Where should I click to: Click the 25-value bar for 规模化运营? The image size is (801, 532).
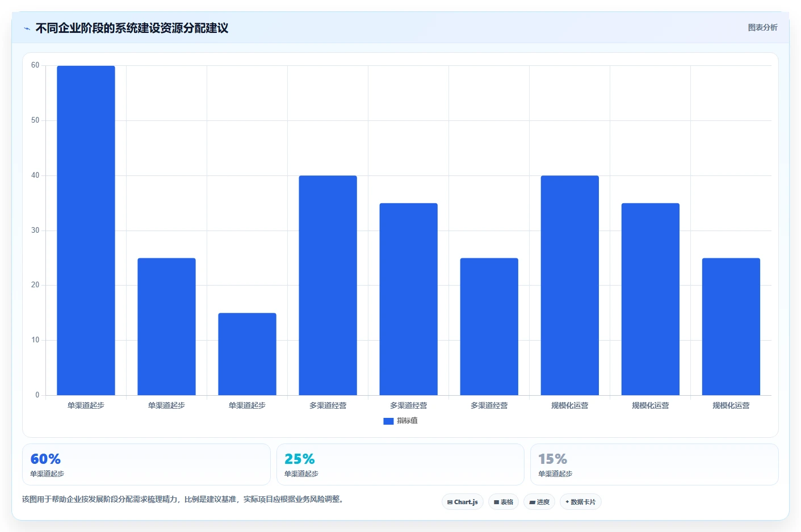(x=731, y=326)
